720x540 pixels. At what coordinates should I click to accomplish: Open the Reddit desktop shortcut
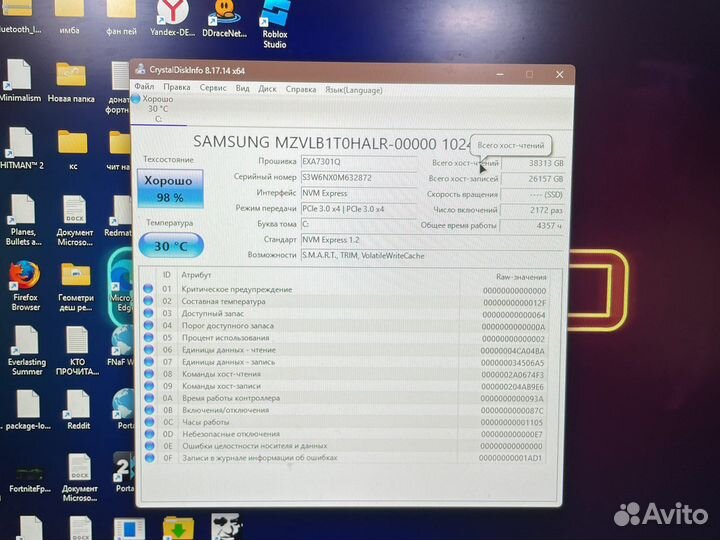pyautogui.click(x=78, y=410)
